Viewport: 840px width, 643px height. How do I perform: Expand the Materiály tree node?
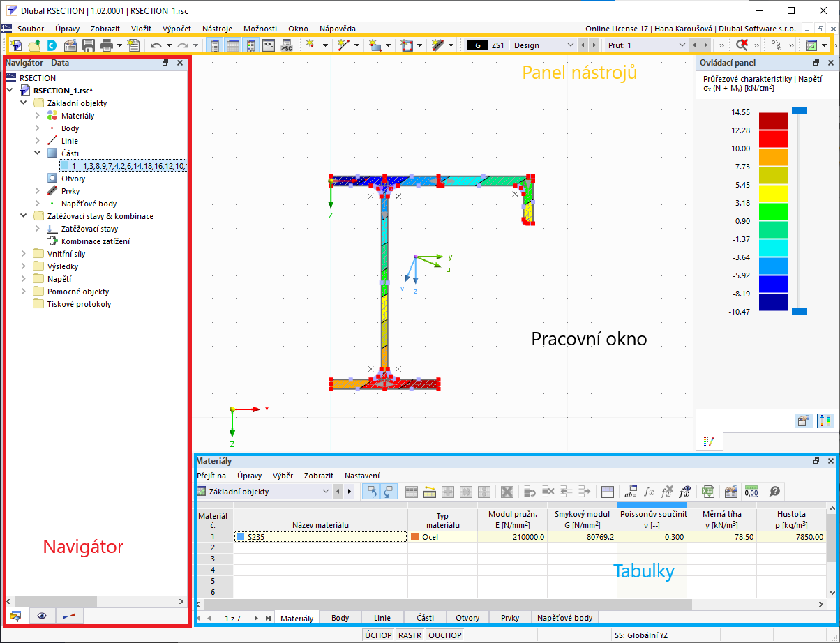37,116
